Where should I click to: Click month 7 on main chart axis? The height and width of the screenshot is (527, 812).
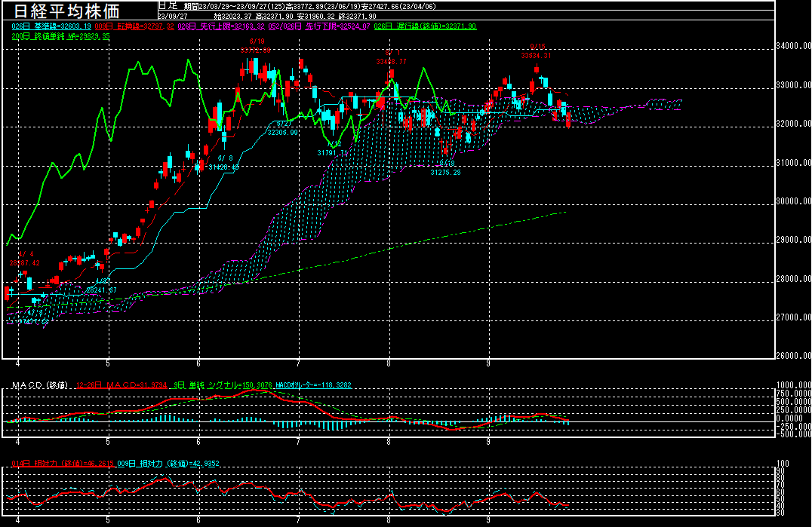[x=299, y=363]
